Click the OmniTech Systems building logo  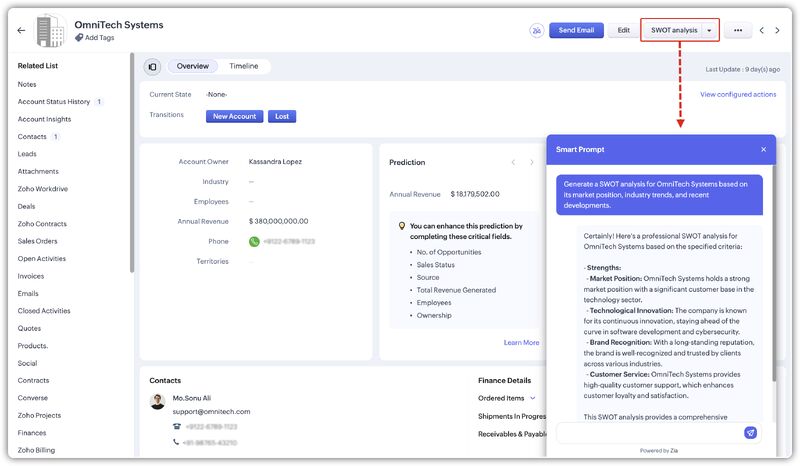(x=50, y=31)
